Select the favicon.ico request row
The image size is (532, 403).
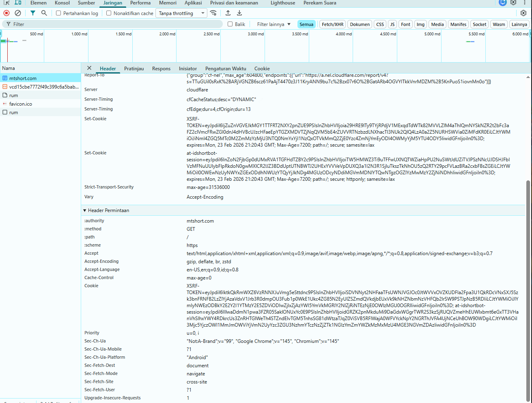coord(41,104)
